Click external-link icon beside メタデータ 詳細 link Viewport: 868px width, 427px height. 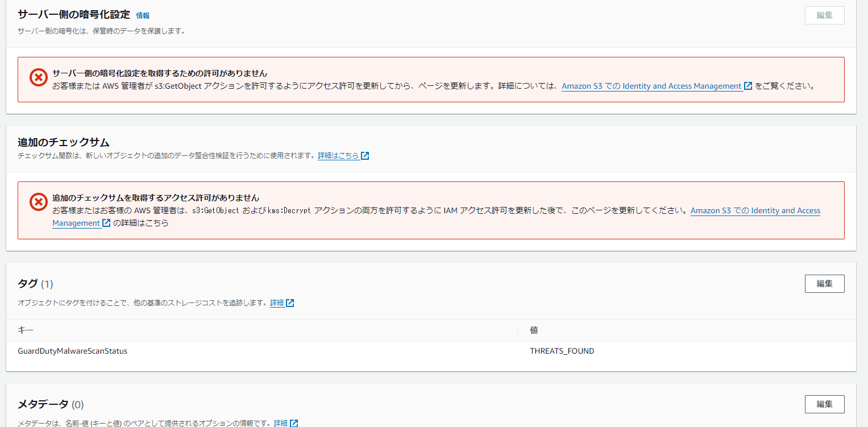[294, 423]
